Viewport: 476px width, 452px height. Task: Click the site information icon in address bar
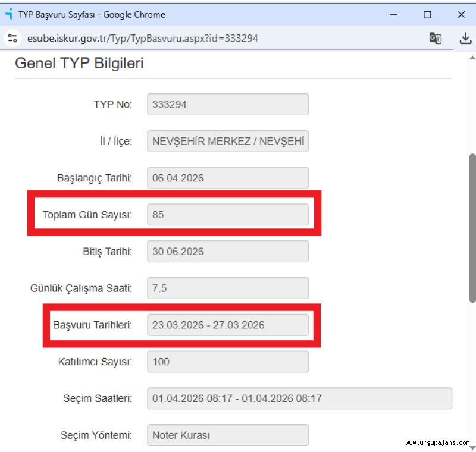[12, 39]
